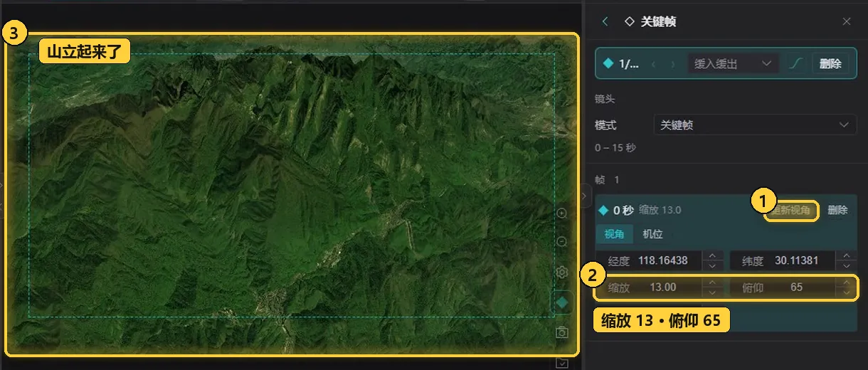Open the 缓入缓出 easing dropdown
Image resolution: width=868 pixels, height=370 pixels.
[x=733, y=63]
